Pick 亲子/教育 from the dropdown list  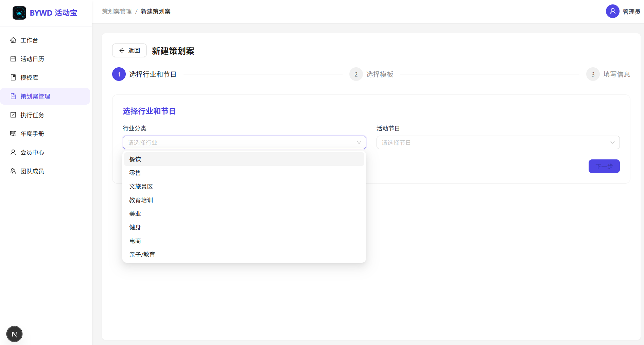coord(244,254)
